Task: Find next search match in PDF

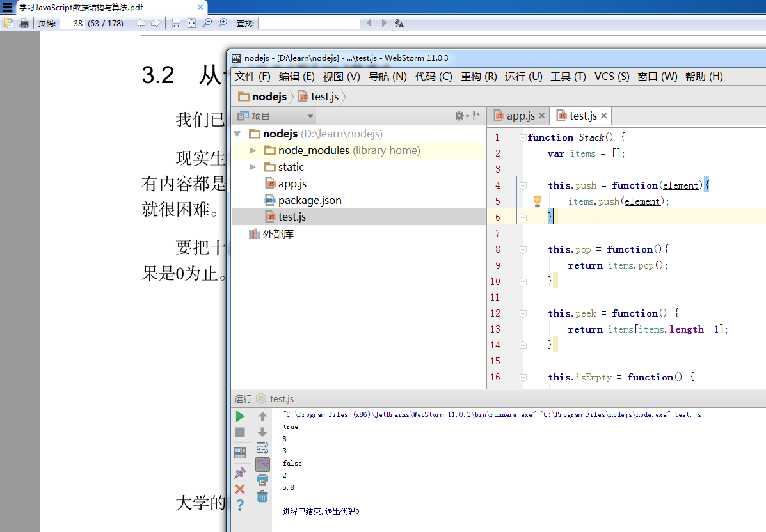Action: click(383, 23)
